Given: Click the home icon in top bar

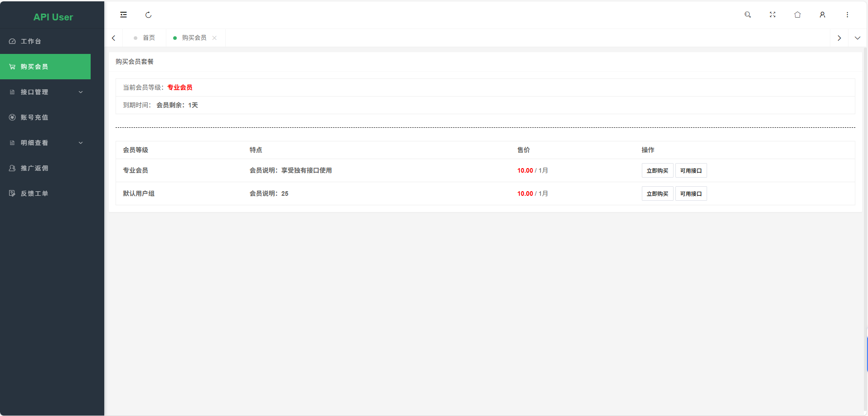Looking at the screenshot, I should 797,15.
